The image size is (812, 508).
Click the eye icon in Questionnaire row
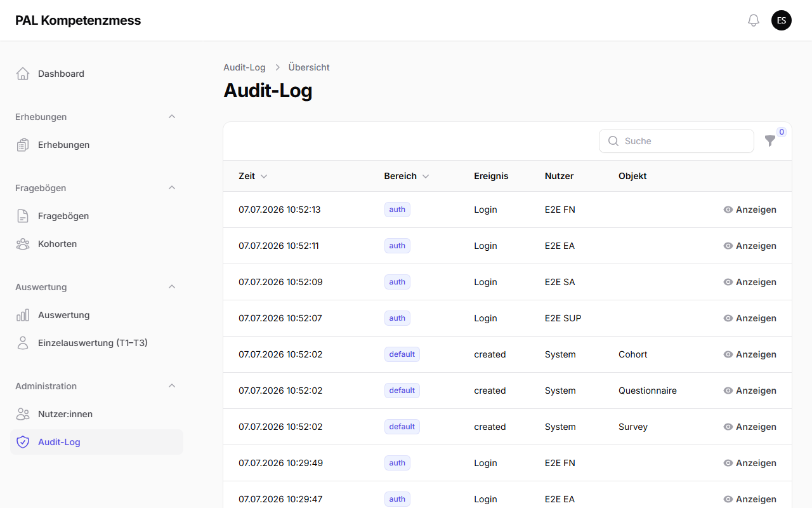728,391
